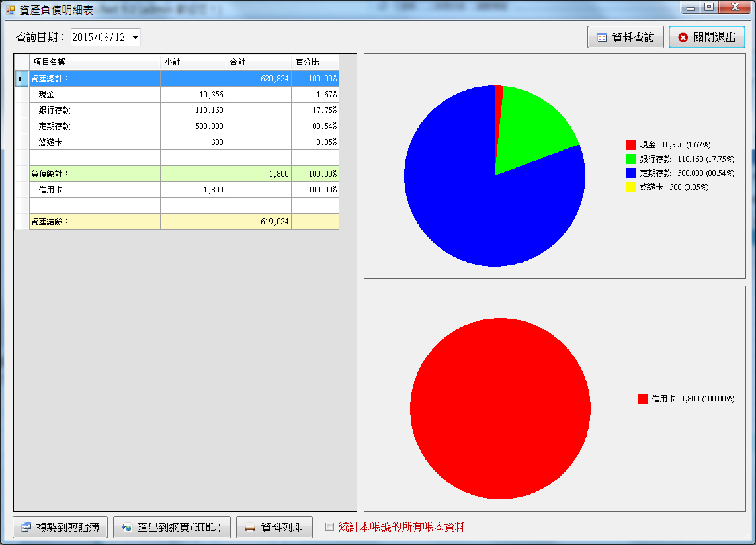Enable 統計本帳號的所有帳本資料 checkbox
This screenshot has height=545, width=756.
coord(330,527)
